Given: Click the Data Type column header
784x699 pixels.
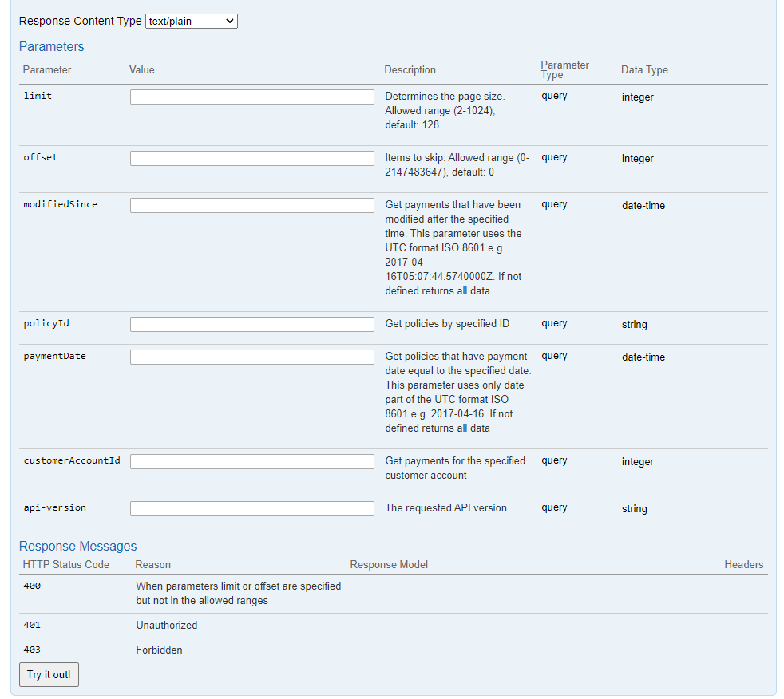Looking at the screenshot, I should (644, 70).
